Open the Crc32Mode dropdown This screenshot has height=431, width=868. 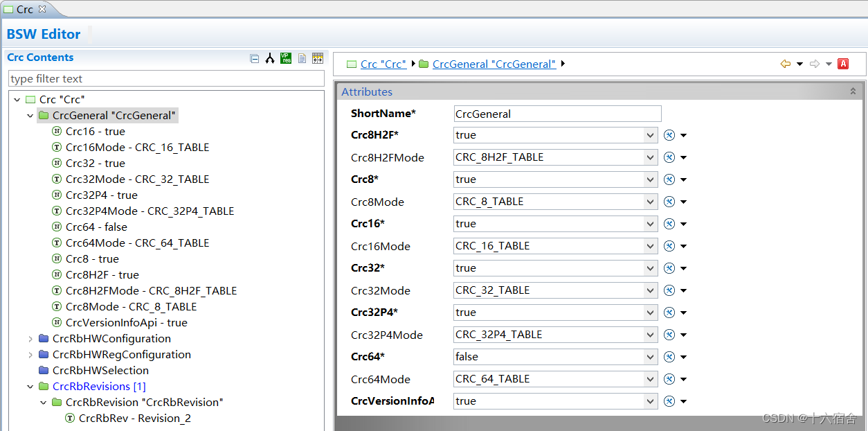(650, 290)
